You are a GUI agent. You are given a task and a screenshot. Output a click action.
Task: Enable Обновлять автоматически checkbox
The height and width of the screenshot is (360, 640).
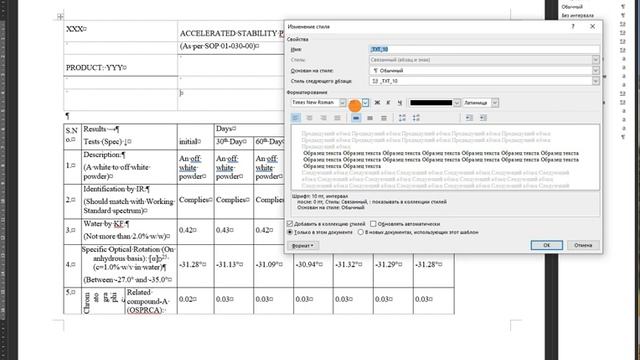pyautogui.click(x=373, y=224)
